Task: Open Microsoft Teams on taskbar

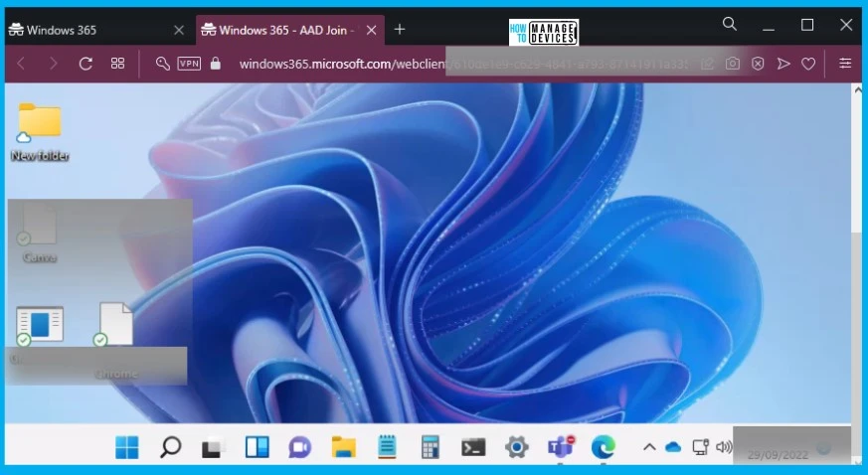Action: pyautogui.click(x=560, y=446)
